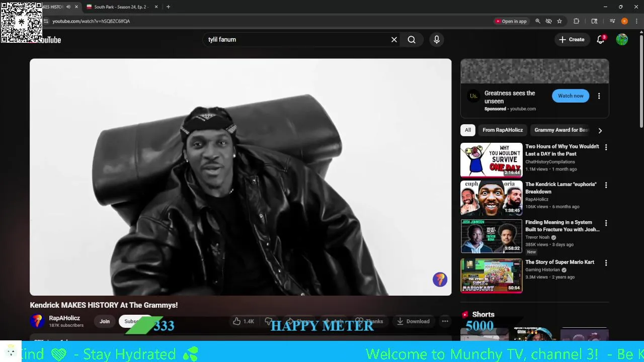This screenshot has height=362, width=644.
Task: Open YouTube account avatar menu
Action: click(622, 40)
